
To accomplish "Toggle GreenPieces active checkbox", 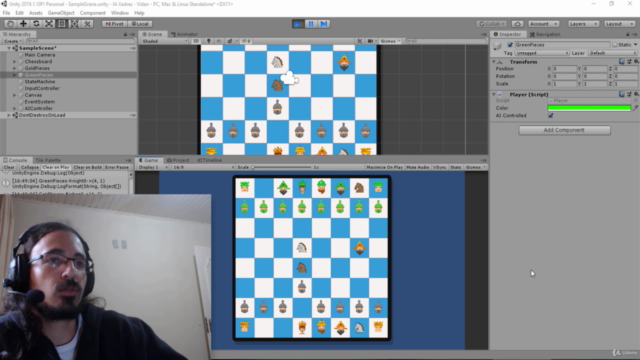I will coord(510,44).
